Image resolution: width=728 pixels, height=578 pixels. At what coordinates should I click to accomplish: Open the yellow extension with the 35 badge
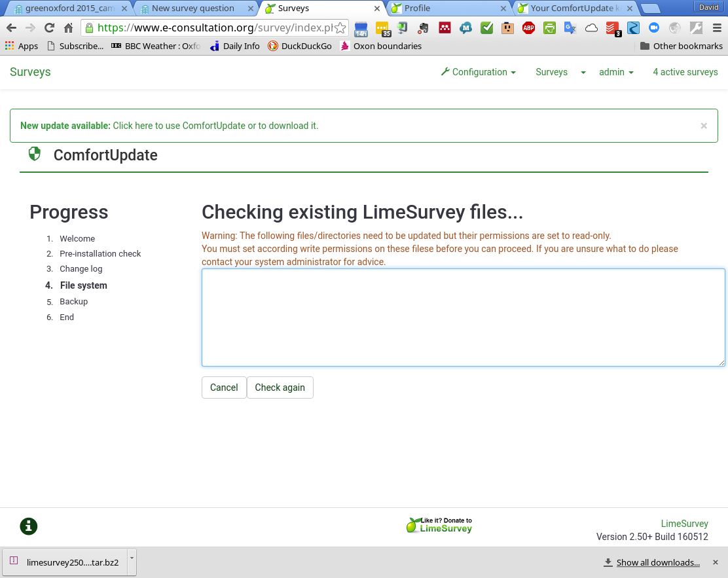382,29
